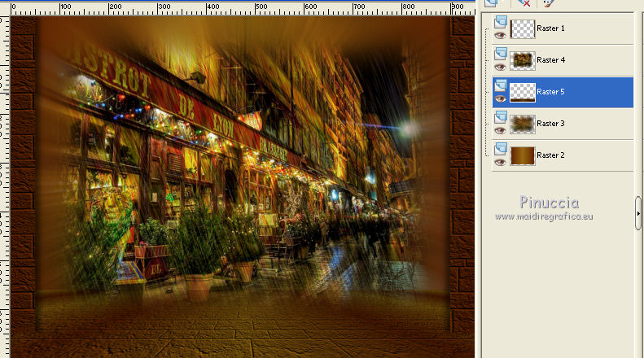
Task: Click the Raster 4 layer type icon
Action: tap(500, 54)
